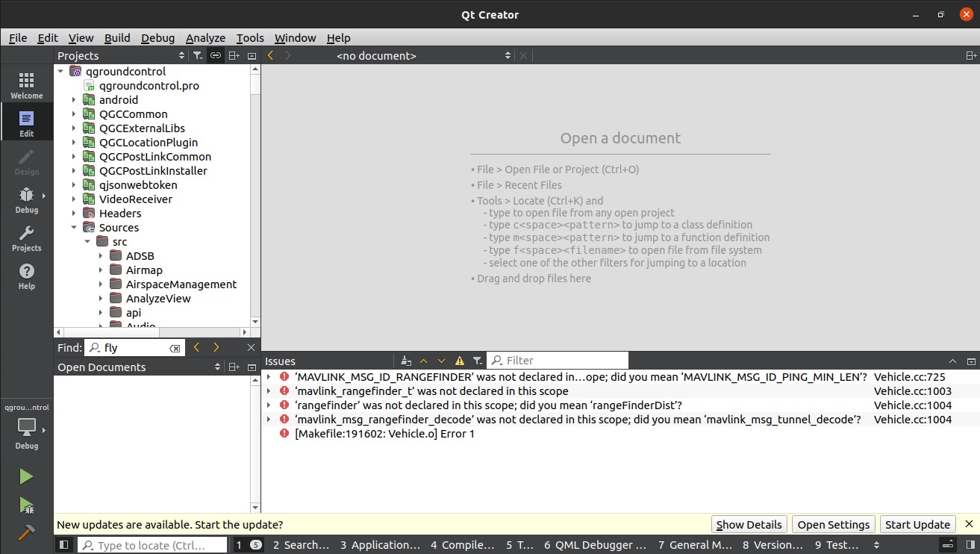Focus the Type to locate field
The width and height of the screenshot is (980, 554).
(152, 545)
